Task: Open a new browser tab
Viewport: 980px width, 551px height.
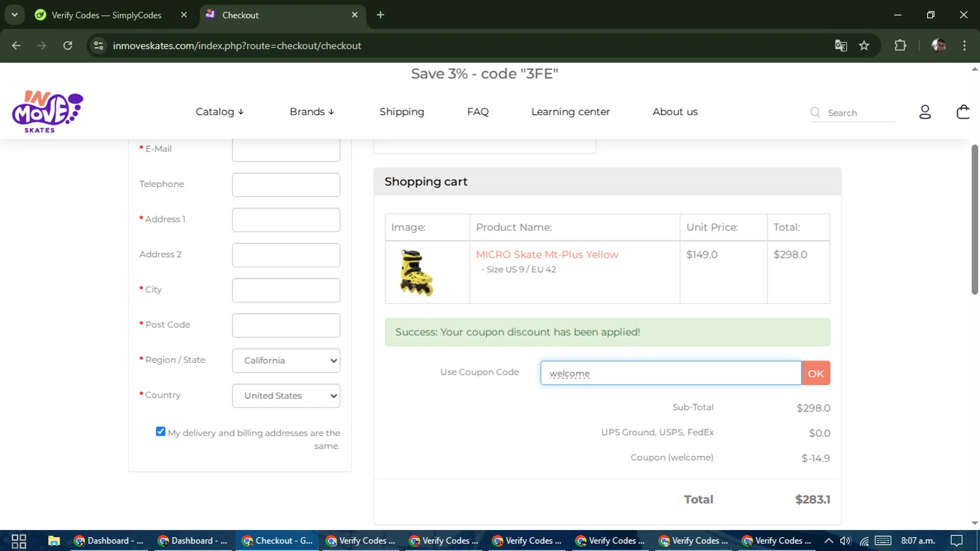Action: 380,14
